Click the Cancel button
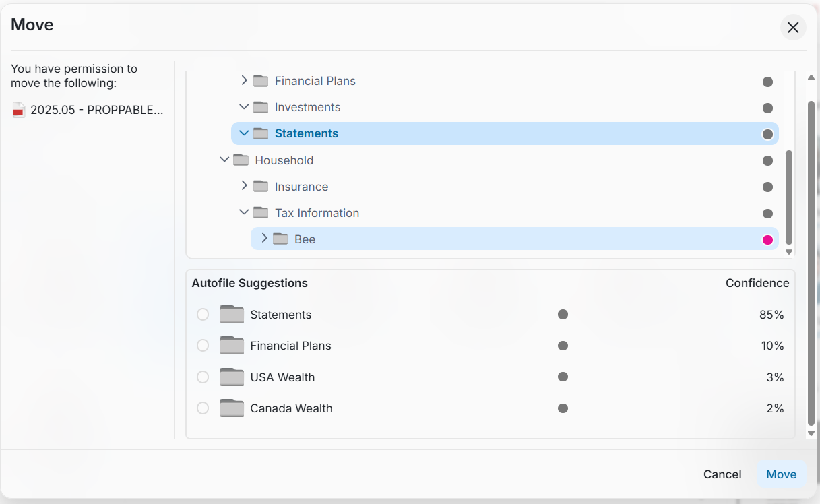 (722, 474)
